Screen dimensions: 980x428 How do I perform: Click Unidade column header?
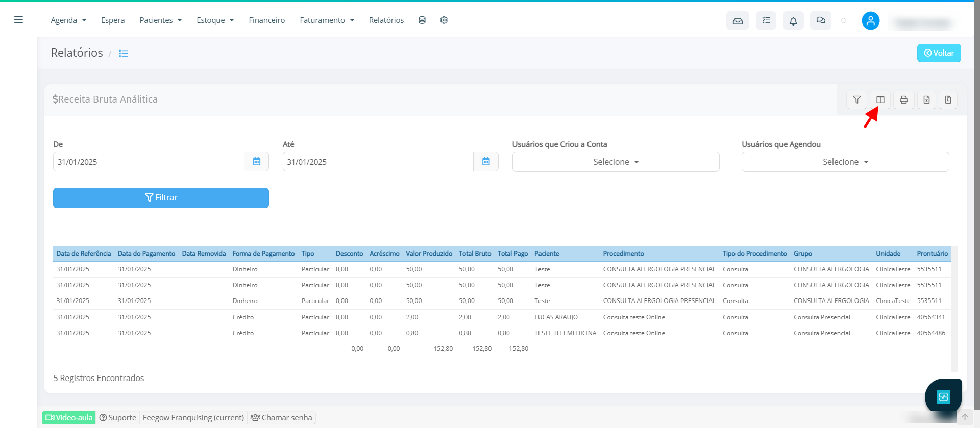pyautogui.click(x=888, y=254)
